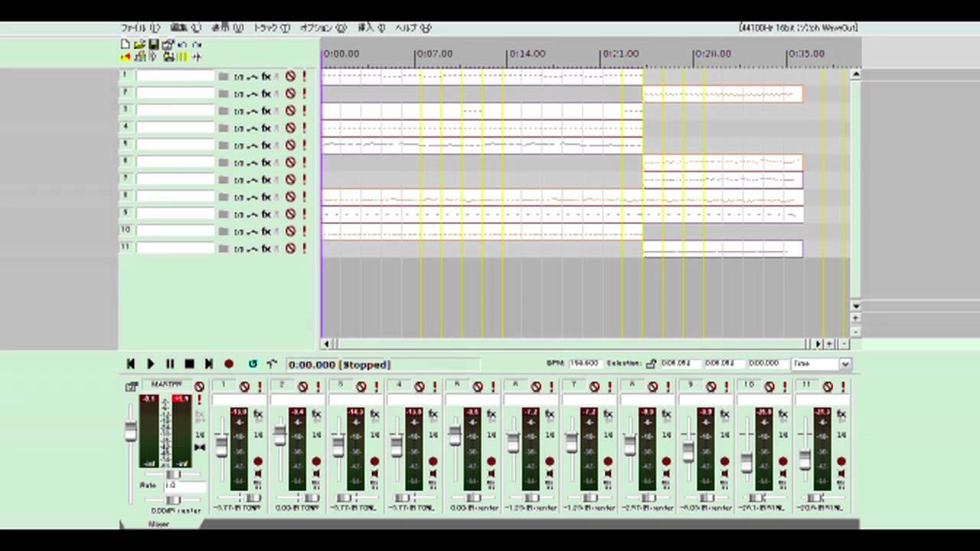
Task: Click the record arm button on mixer channel 1
Action: [x=257, y=461]
